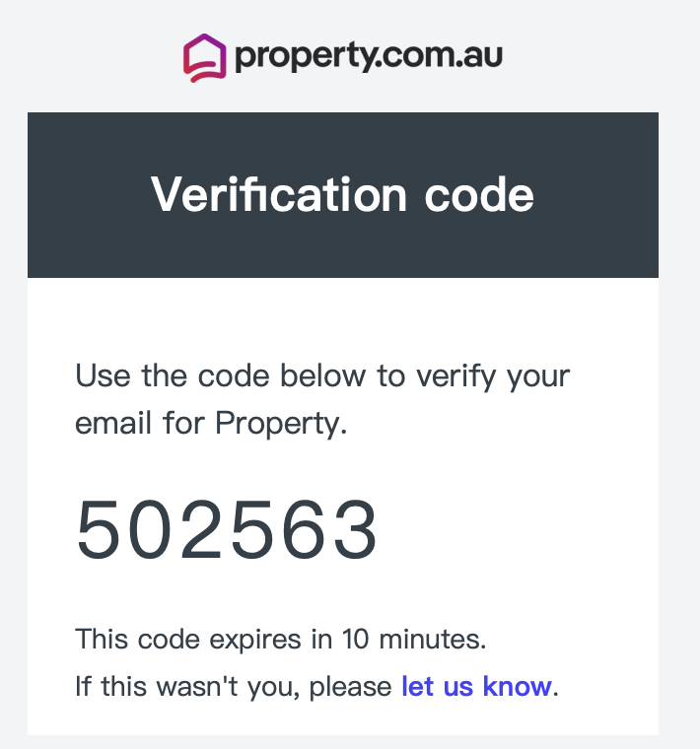The image size is (700, 749).
Task: Click the word "Verification" in the header
Action: pyautogui.click(x=279, y=194)
